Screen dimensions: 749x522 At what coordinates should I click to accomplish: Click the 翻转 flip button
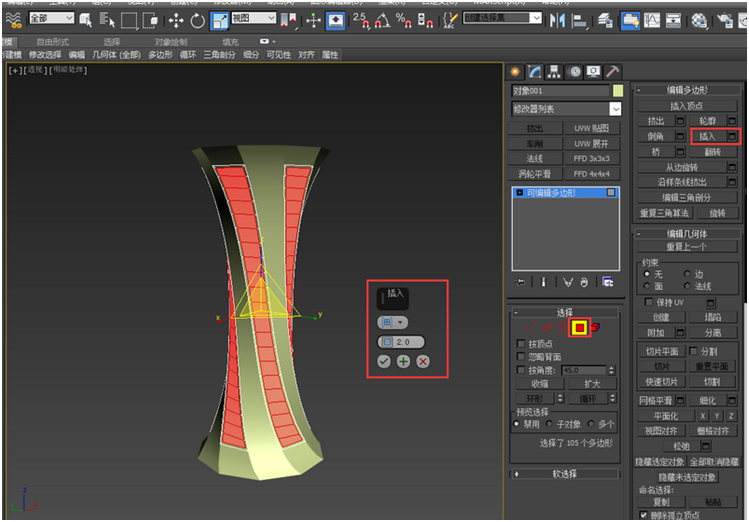point(712,152)
